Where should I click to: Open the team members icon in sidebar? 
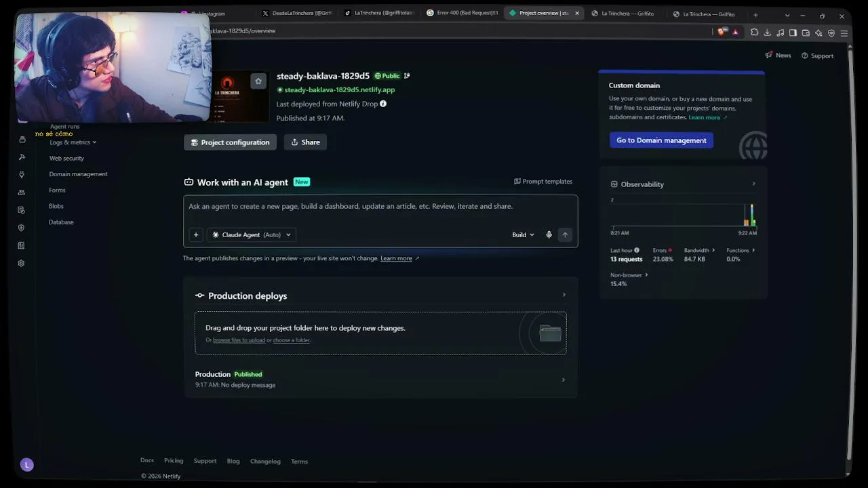point(22,192)
